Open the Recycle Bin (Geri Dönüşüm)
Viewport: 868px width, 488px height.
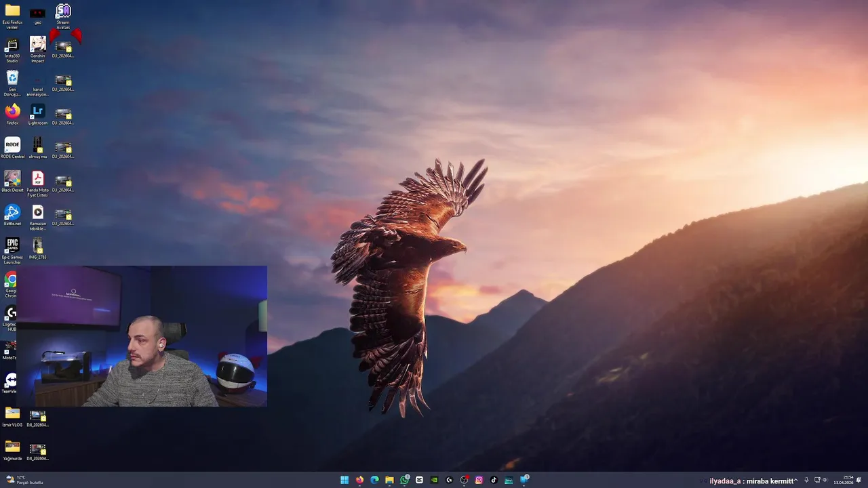12,83
